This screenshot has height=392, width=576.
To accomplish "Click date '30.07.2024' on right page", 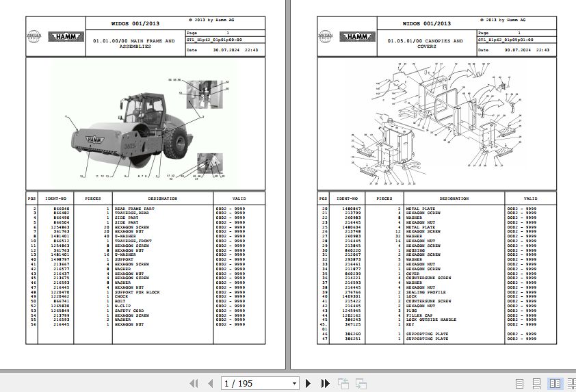I will point(518,50).
